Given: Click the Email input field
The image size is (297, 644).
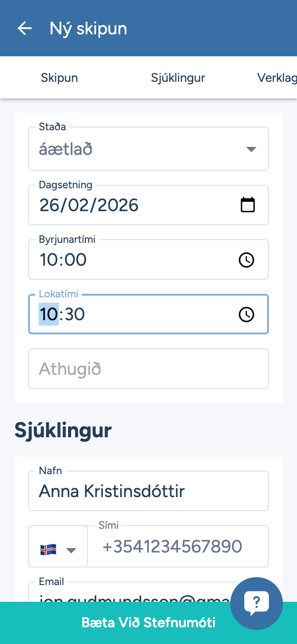Looking at the screenshot, I should click(132, 595).
